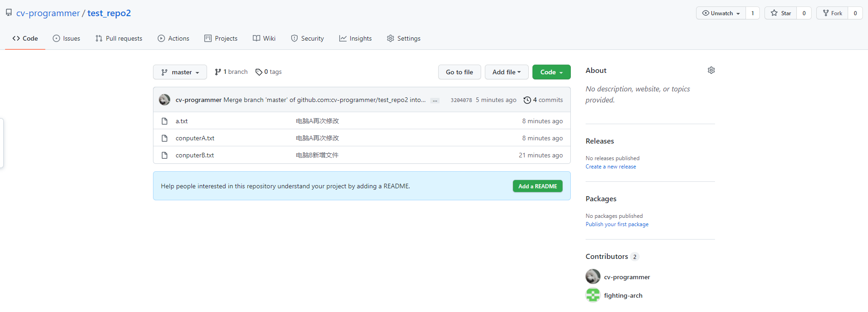Fork this repository

coord(832,13)
